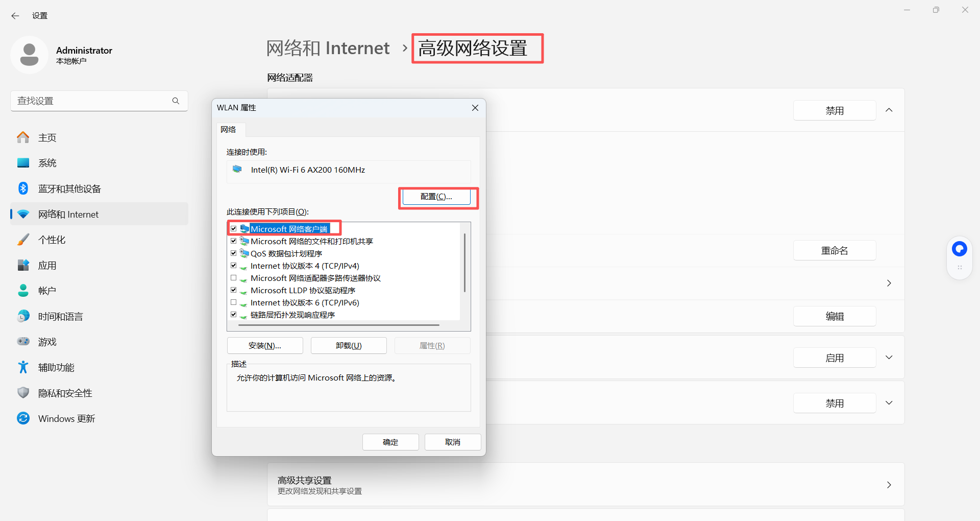Image resolution: width=980 pixels, height=521 pixels.
Task: Toggle 链路层拓扑发现响应程序 checkbox
Action: (234, 315)
